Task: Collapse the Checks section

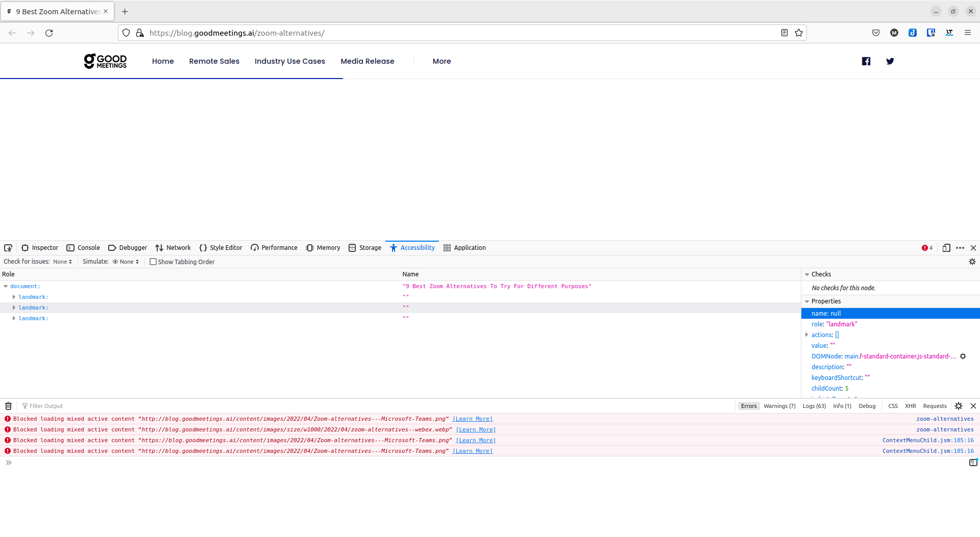Action: (807, 274)
